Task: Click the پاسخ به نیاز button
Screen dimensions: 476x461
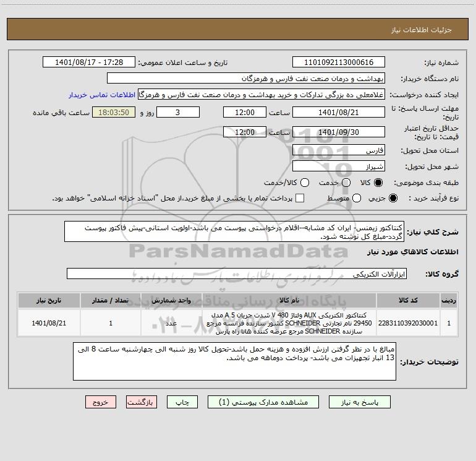Action: pyautogui.click(x=359, y=402)
